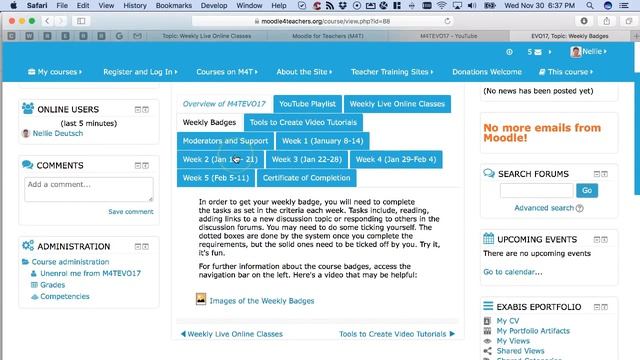Open macOS Spotlight search
This screenshot has width=640, height=360.
click(x=590, y=5)
